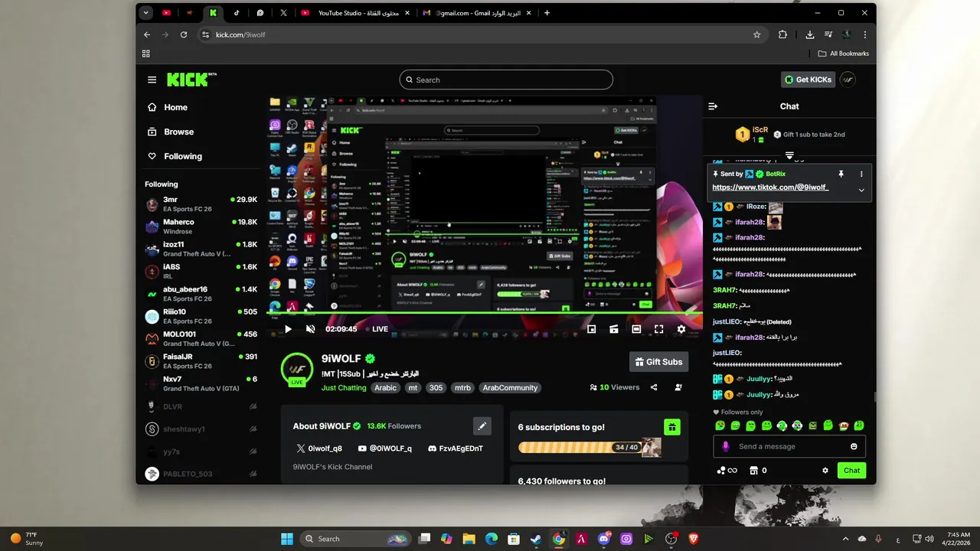Toggle theater mode
Screen dimensions: 980x551
coord(636,329)
